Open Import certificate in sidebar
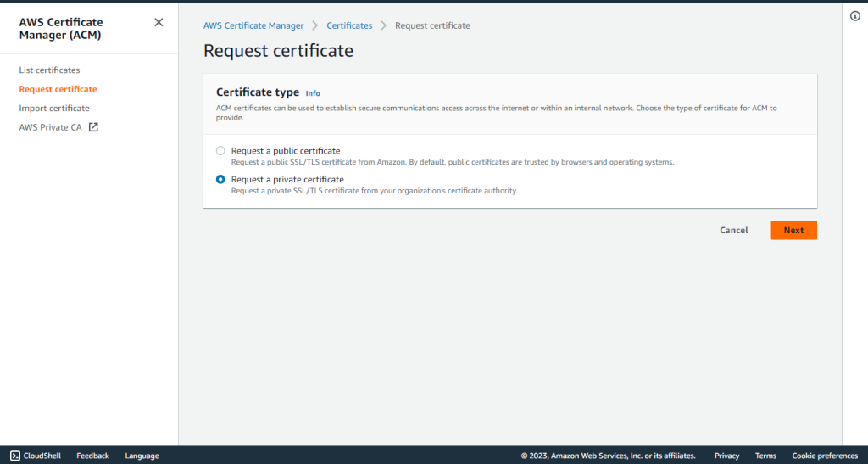The width and height of the screenshot is (868, 464). (x=54, y=108)
